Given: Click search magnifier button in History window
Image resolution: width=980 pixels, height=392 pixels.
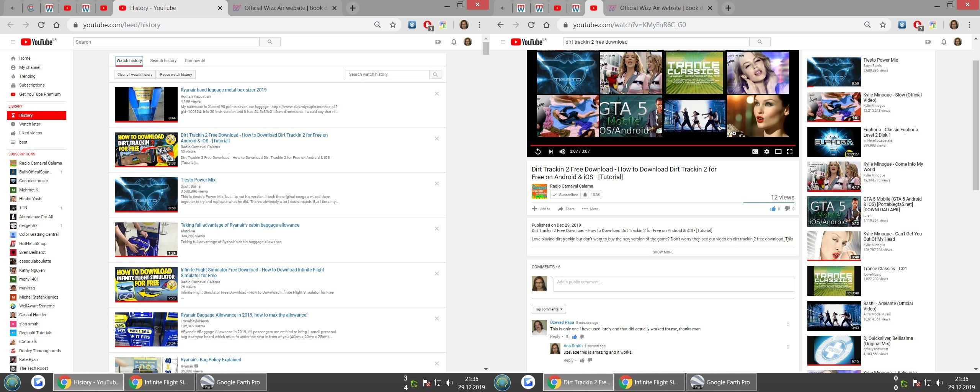Looking at the screenshot, I should 270,42.
